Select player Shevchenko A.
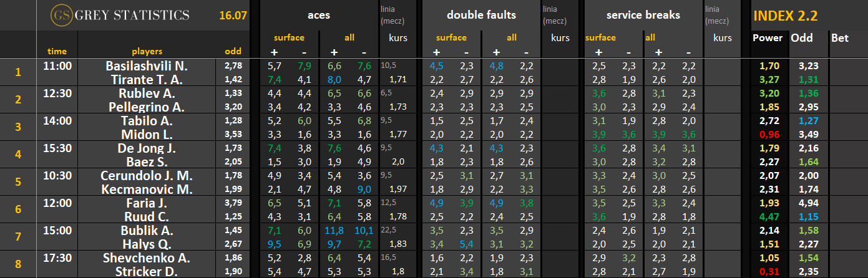 (147, 257)
